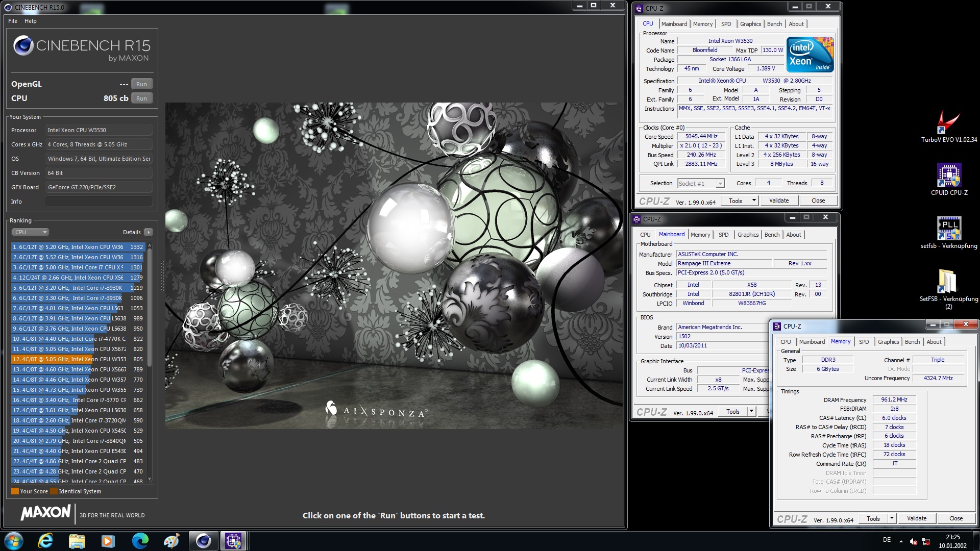Click Close button in top CPU-Z window

818,201
